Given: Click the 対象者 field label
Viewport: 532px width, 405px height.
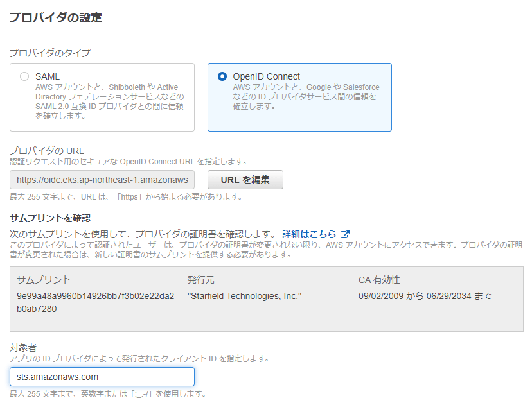Looking at the screenshot, I should [23, 348].
